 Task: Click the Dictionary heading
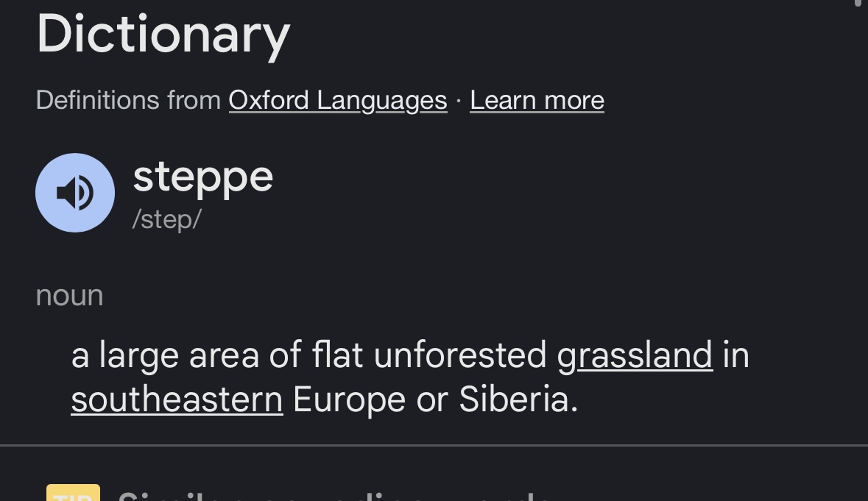(163, 35)
